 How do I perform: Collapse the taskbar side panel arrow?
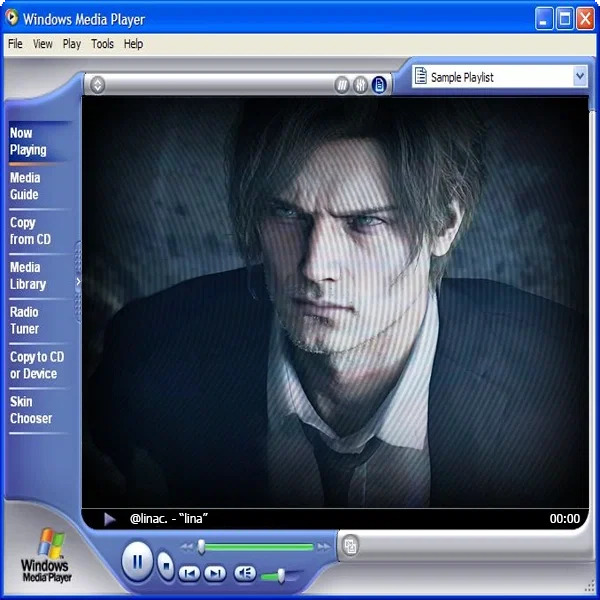point(78,282)
